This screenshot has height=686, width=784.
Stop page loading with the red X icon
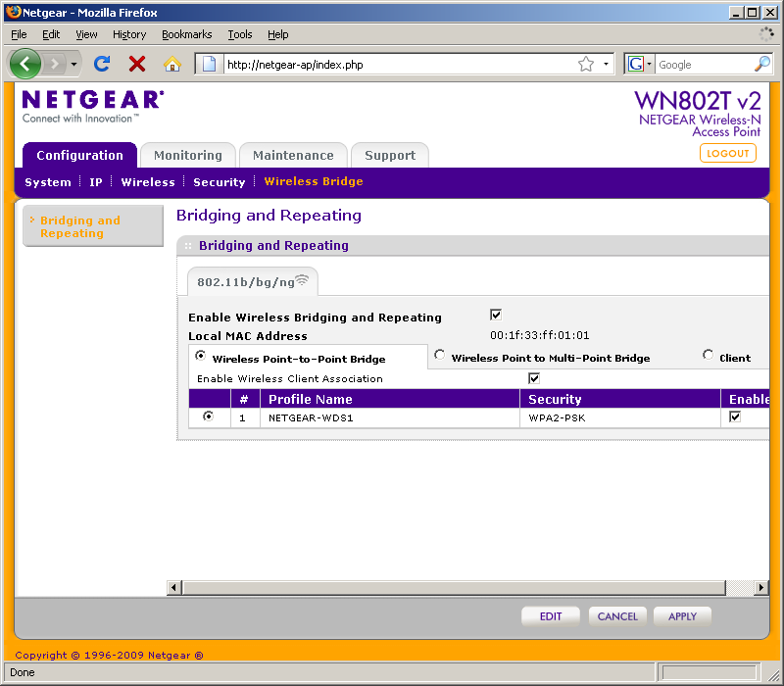(137, 64)
